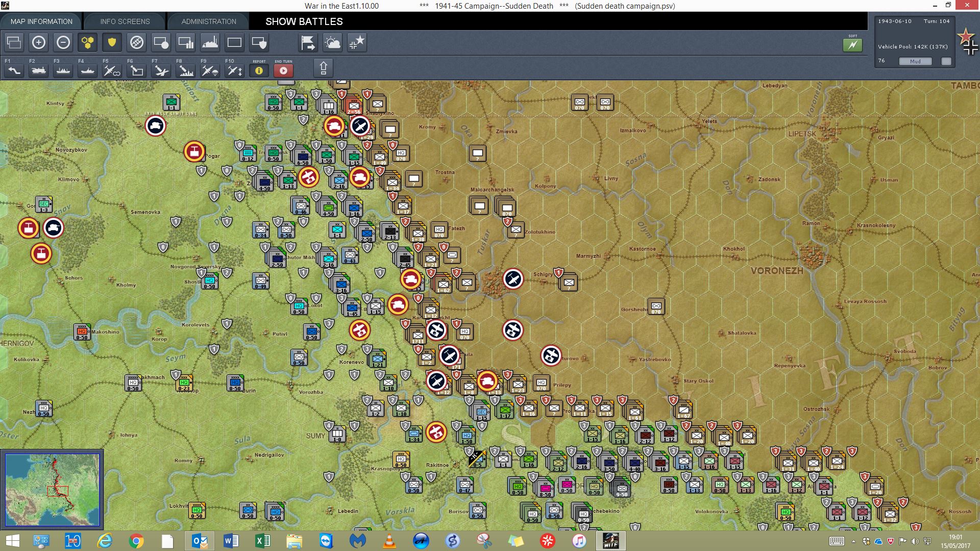
Task: Click the Turn: 104 readout
Action: [x=937, y=21]
